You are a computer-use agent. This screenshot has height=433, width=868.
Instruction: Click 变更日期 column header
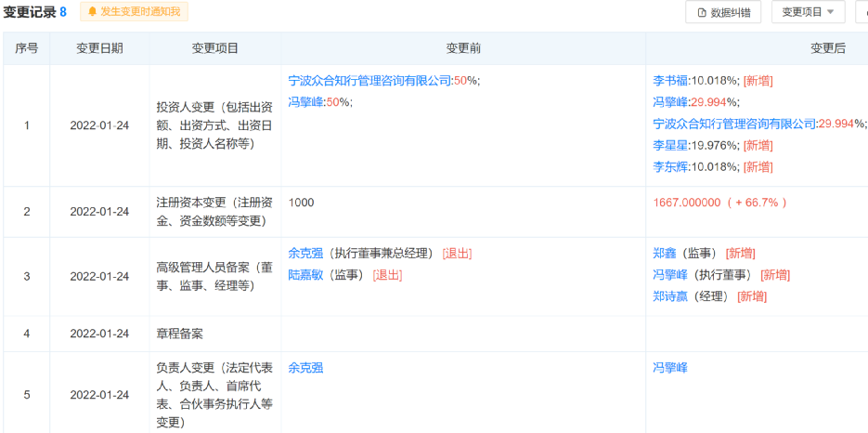[x=99, y=49]
